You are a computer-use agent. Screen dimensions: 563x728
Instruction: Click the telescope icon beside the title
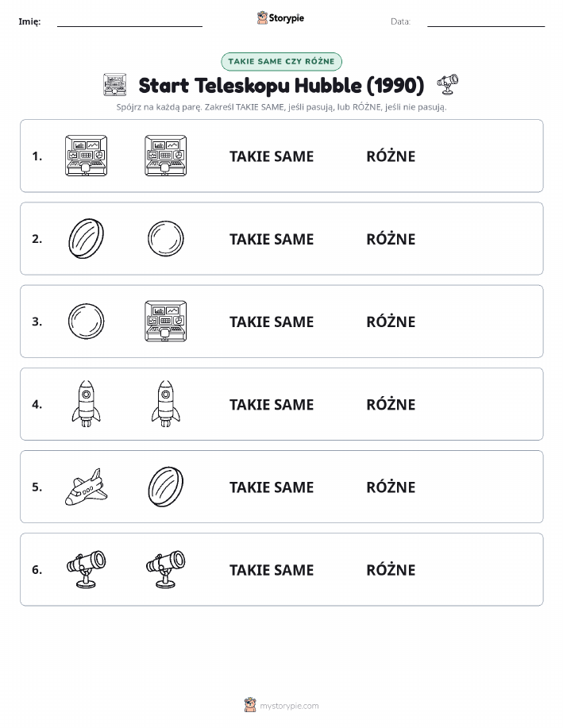447,84
